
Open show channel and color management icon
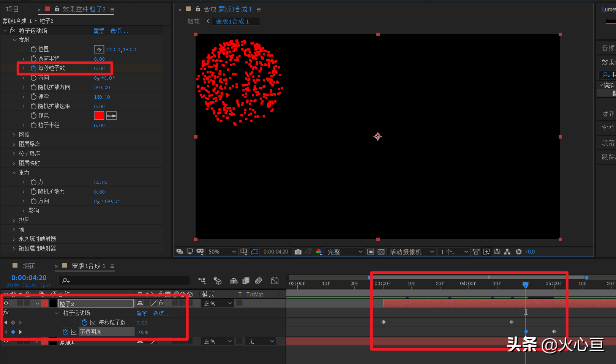319,252
